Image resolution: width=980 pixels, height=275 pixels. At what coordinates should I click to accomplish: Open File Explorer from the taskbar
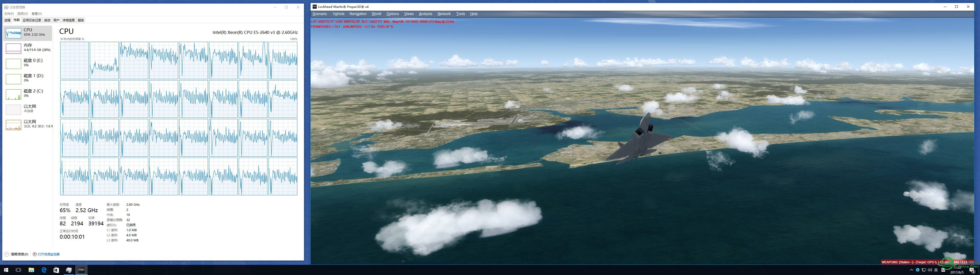point(31,270)
